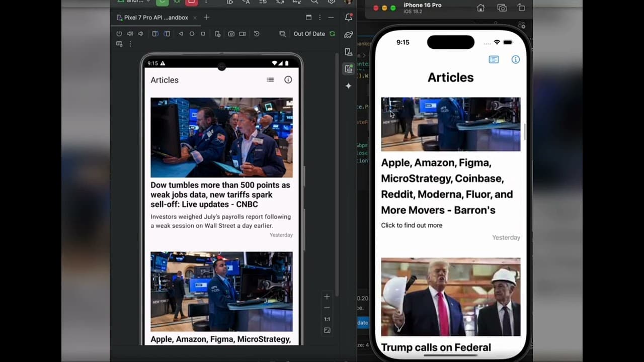Raise emulator volume with the volume up icon
The width and height of the screenshot is (644, 362).
[130, 34]
